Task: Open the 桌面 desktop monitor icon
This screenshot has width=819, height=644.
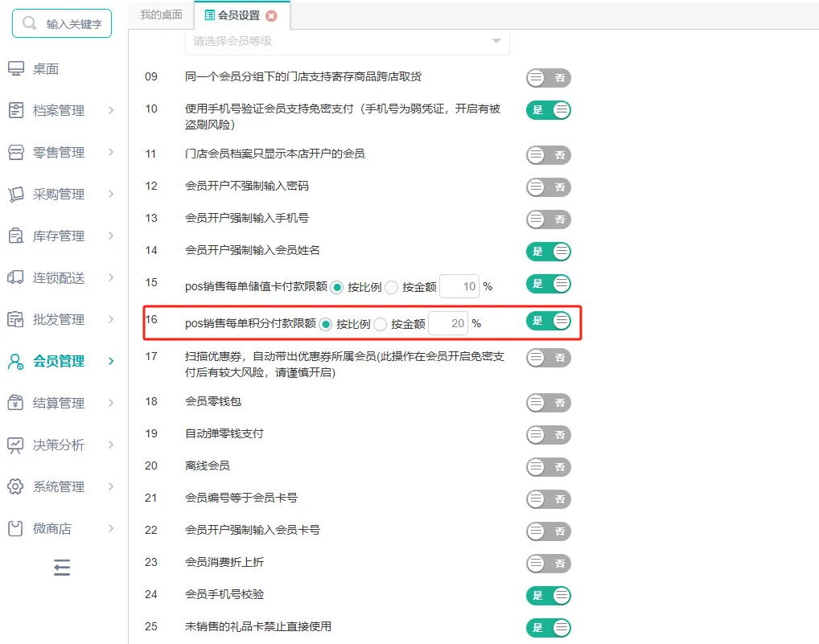Action: (15, 68)
